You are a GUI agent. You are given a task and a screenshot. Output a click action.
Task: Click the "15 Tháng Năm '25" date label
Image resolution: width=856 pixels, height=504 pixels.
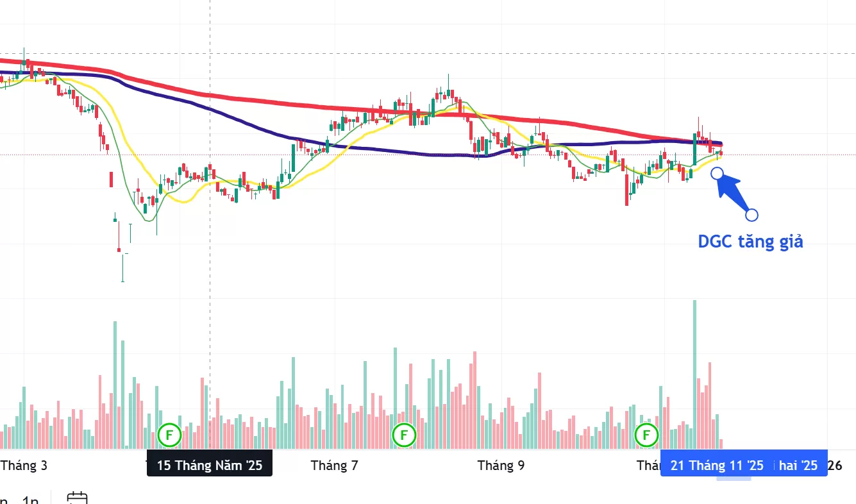pos(210,465)
